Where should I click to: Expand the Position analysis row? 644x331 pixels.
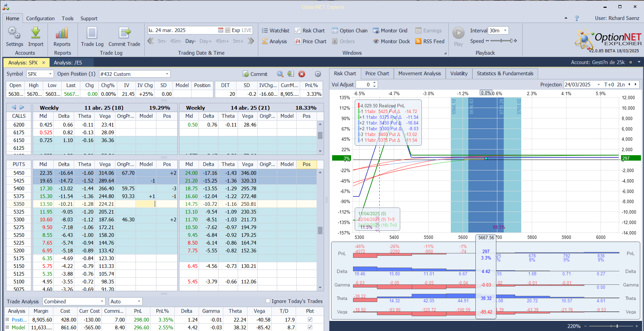pyautogui.click(x=7, y=319)
